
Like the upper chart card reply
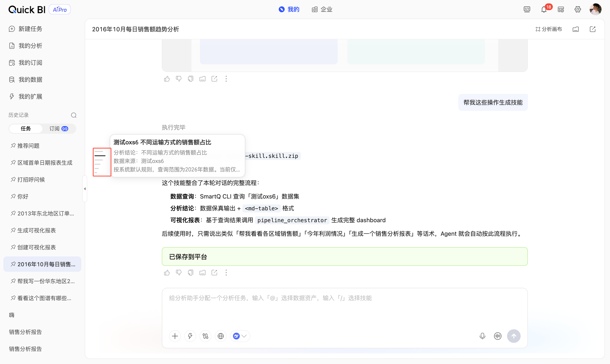(x=167, y=79)
